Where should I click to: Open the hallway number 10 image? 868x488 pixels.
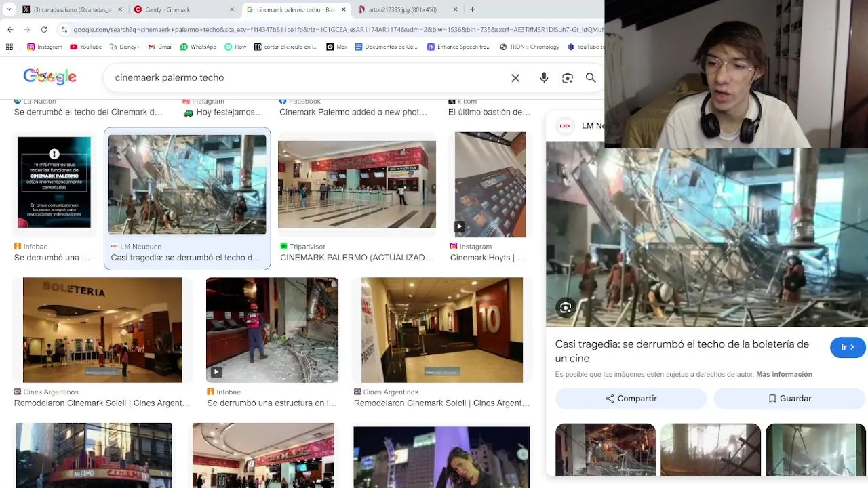click(442, 330)
